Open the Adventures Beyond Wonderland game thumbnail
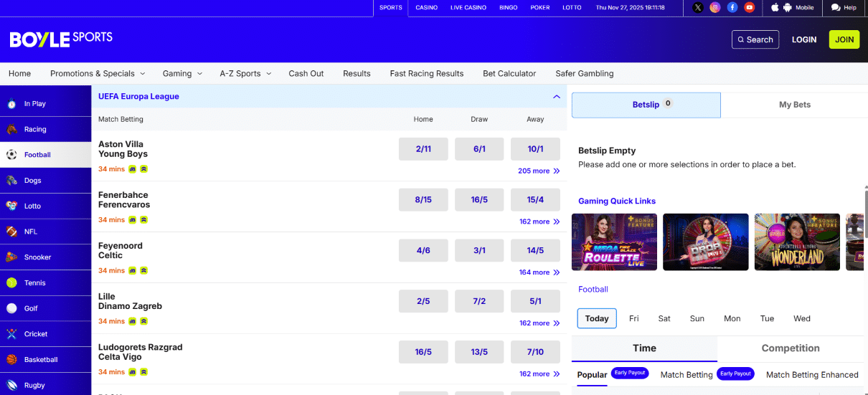868x395 pixels. tap(797, 242)
